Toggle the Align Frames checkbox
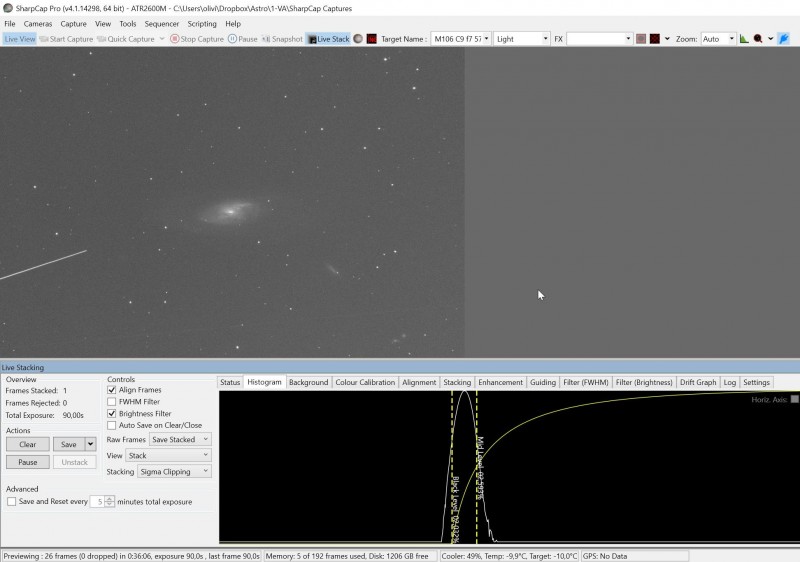 112,390
